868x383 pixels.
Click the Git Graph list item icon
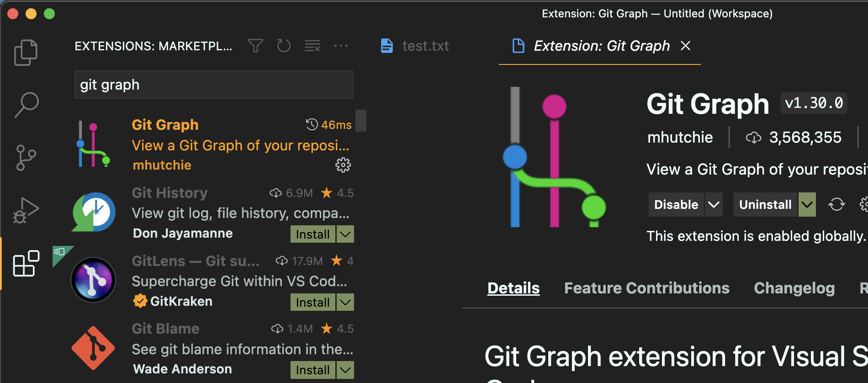[93, 144]
